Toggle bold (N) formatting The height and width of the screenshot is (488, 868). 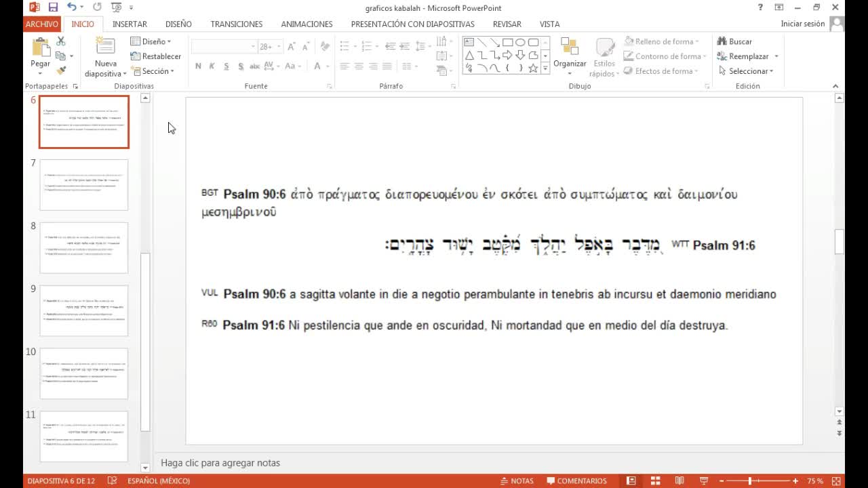pos(198,66)
